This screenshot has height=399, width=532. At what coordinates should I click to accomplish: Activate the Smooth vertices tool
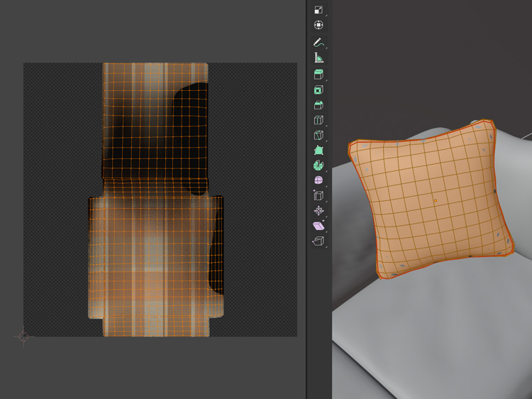click(318, 180)
